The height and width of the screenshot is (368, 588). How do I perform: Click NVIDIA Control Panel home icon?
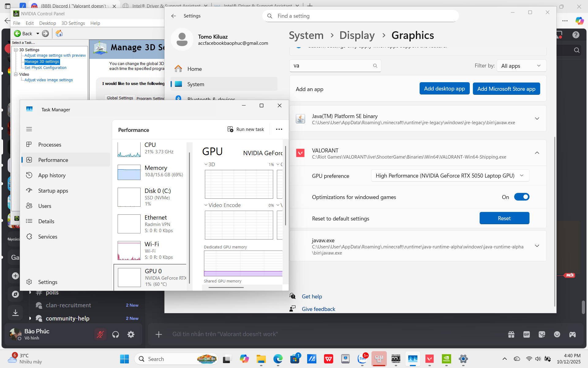59,33
